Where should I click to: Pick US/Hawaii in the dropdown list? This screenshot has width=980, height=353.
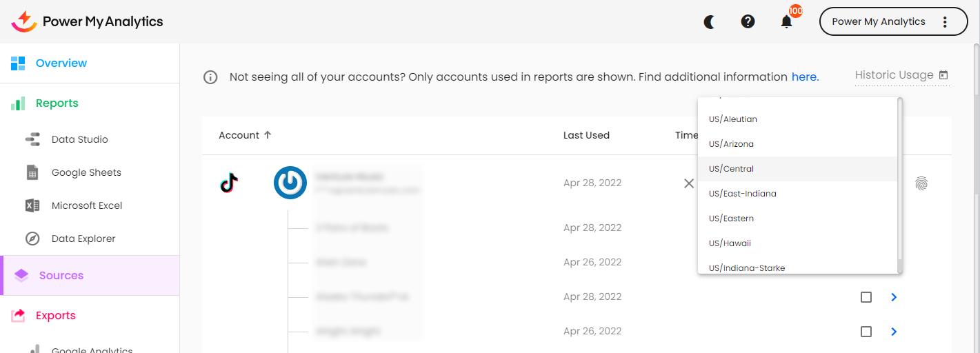pos(730,243)
